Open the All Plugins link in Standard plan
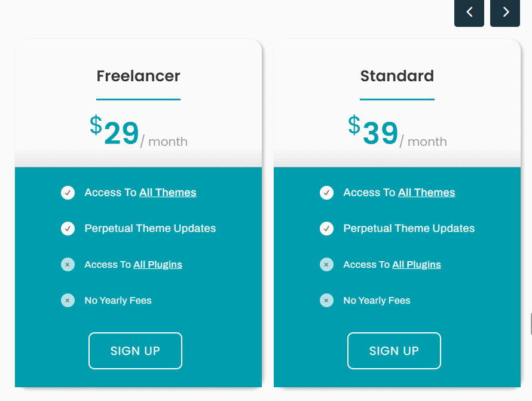 click(x=417, y=265)
